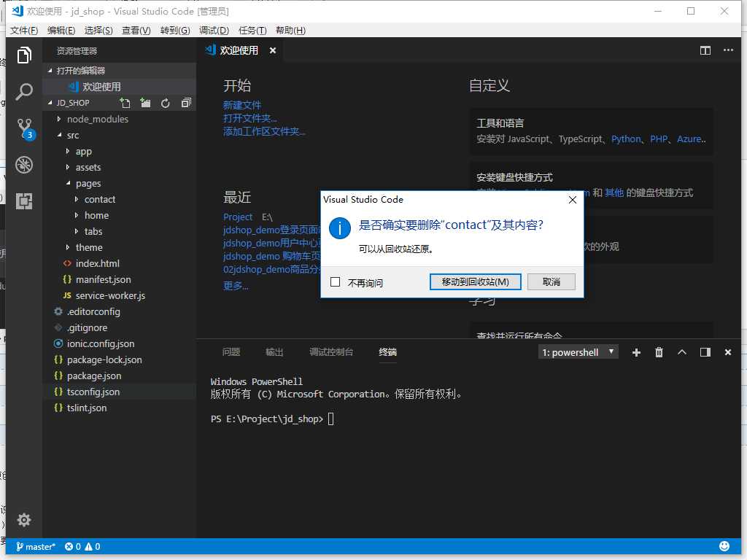Open the Manage gear at bottom left
Screen dimensions: 747x560
coord(24,519)
